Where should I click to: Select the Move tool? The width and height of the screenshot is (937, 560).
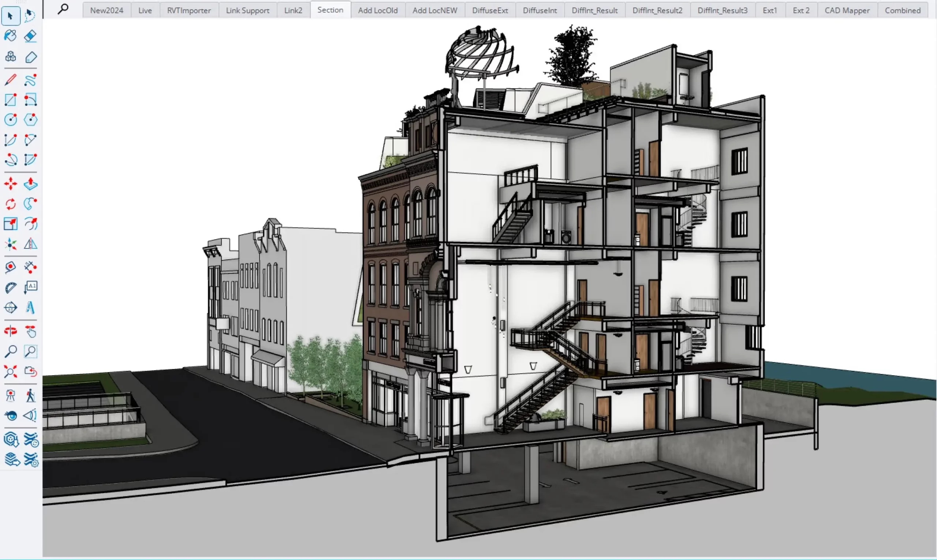[10, 184]
